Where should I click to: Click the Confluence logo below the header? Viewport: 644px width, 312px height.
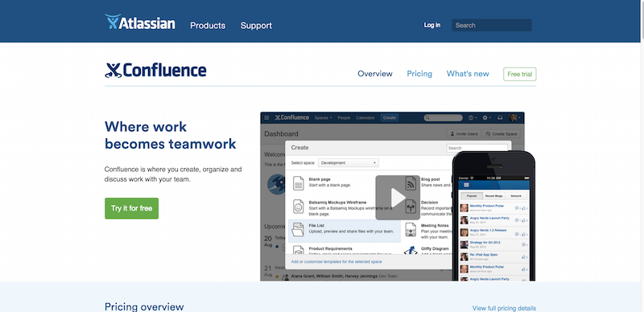click(x=155, y=71)
